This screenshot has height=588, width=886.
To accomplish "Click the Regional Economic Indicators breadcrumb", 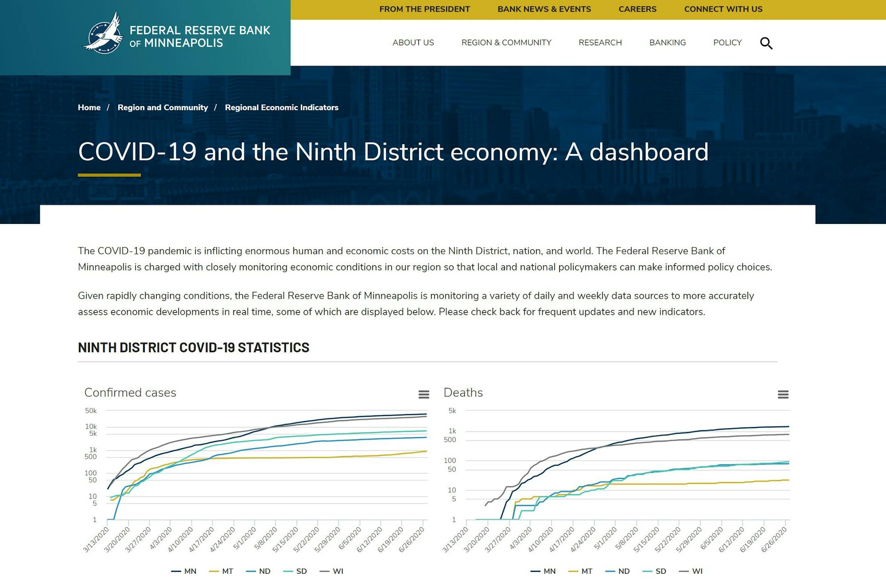I will [x=281, y=107].
